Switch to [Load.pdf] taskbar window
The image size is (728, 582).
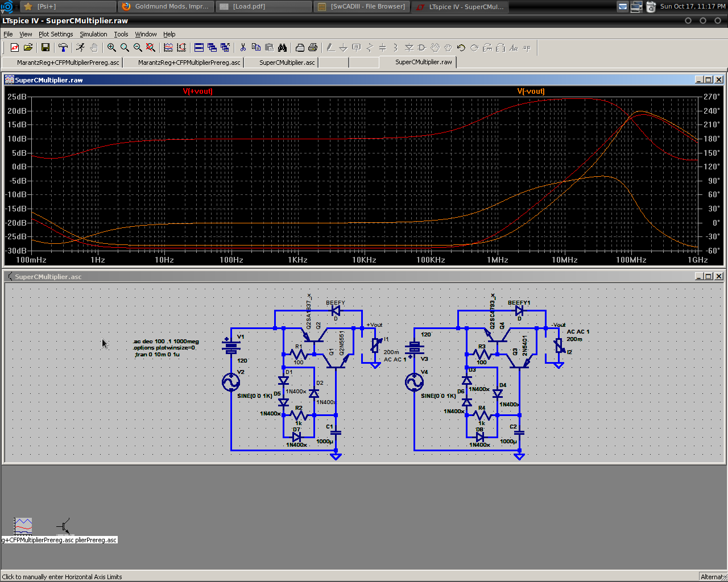pos(264,6)
